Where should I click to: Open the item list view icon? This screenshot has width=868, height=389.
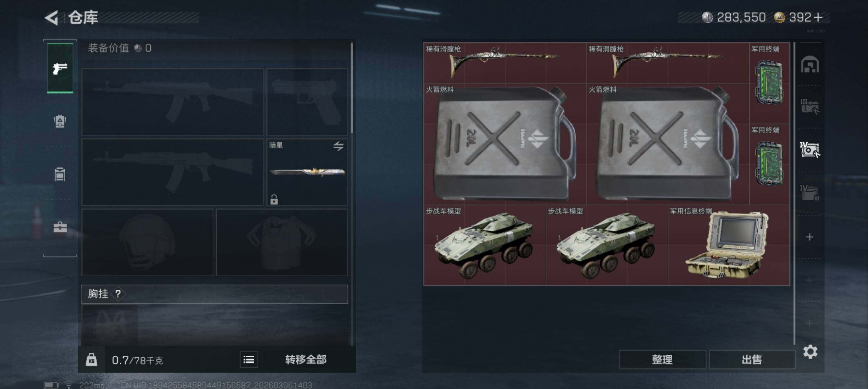click(249, 359)
